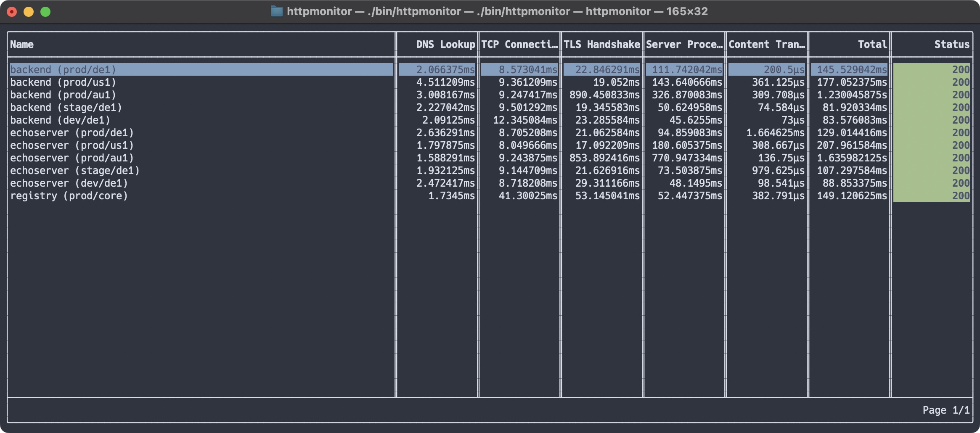Click the Status column header
Screen dimensions: 980x433
[x=952, y=44]
